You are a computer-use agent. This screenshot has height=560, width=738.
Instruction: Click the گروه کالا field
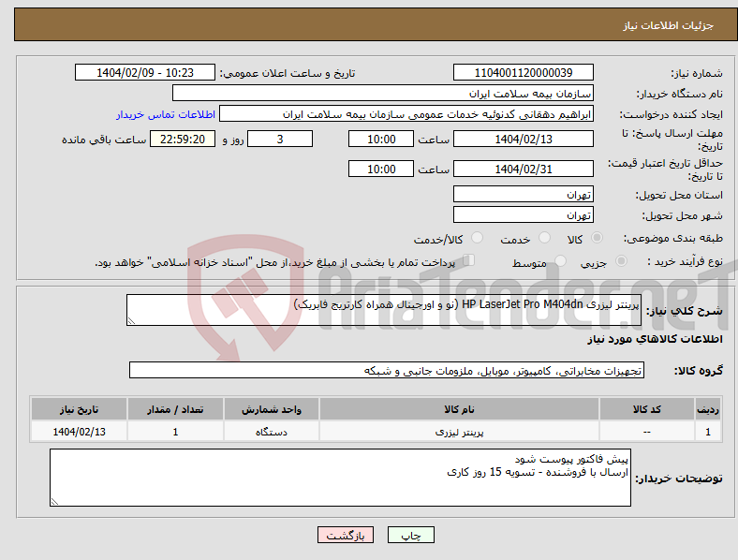[387, 370]
